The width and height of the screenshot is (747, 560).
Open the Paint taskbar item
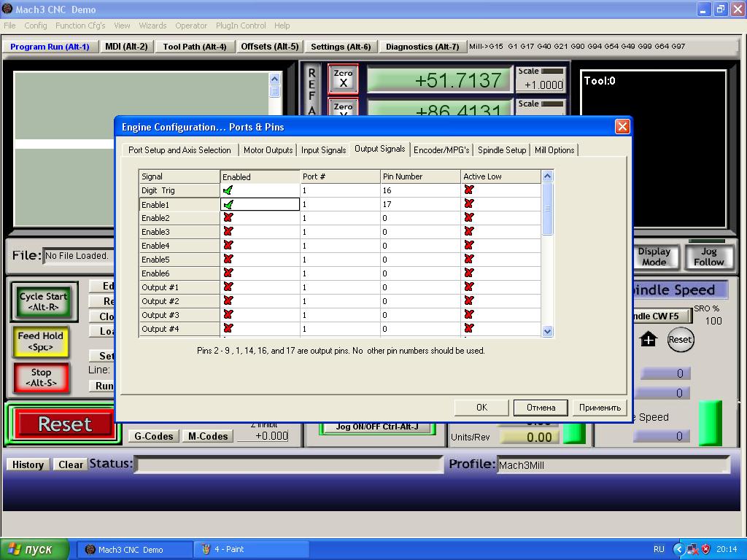pos(252,550)
